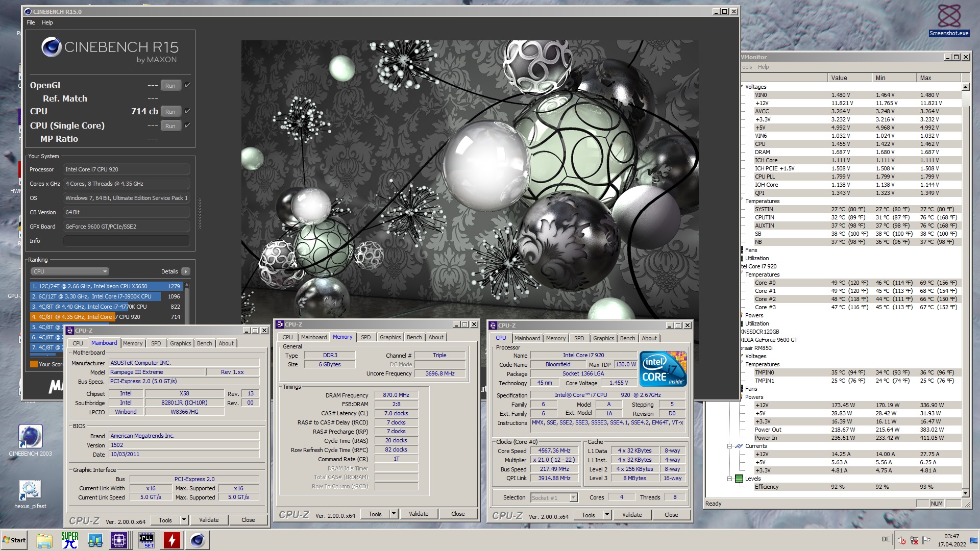Click the Max column header in HWMonitor
The height and width of the screenshot is (551, 980).
[x=938, y=78]
